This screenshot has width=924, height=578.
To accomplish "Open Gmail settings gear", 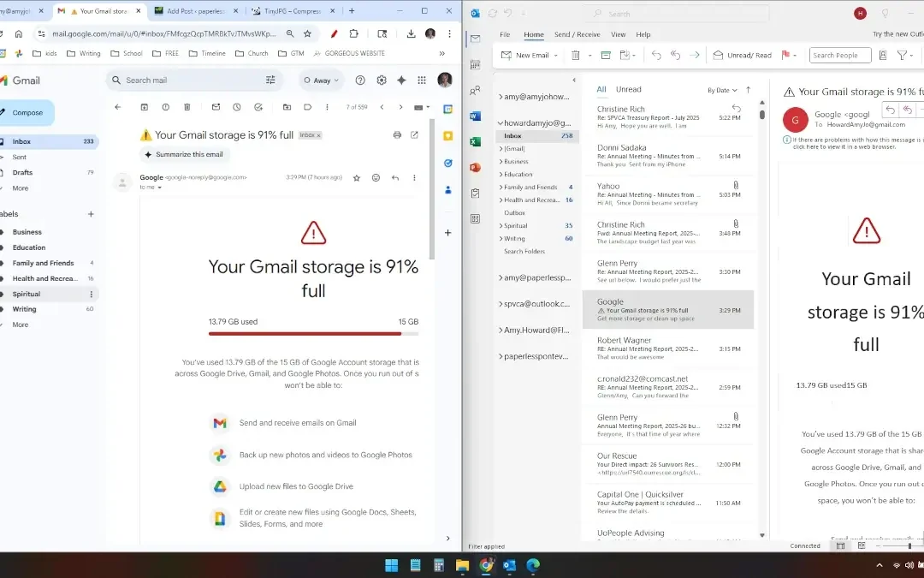I will (x=382, y=80).
